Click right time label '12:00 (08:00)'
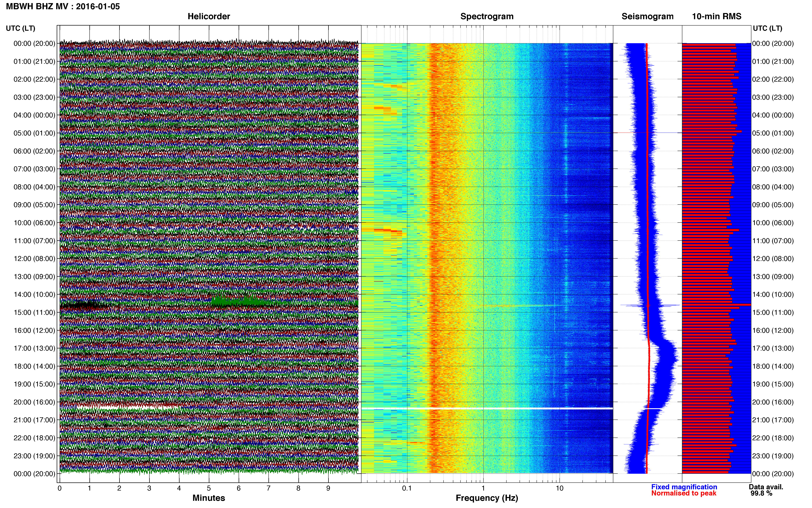 (x=773, y=259)
